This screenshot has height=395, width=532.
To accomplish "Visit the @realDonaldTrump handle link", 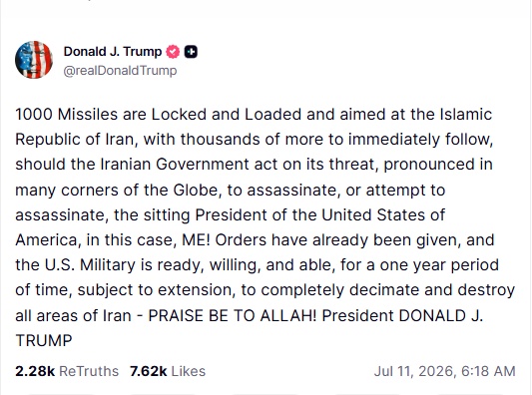I will click(120, 71).
